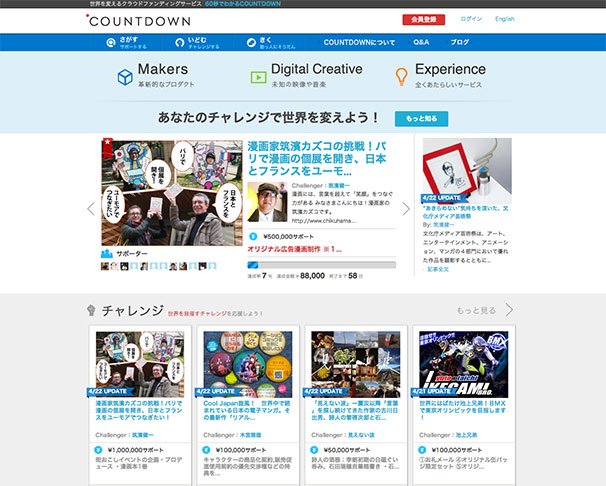Open the いどむ navigation item

tap(197, 42)
